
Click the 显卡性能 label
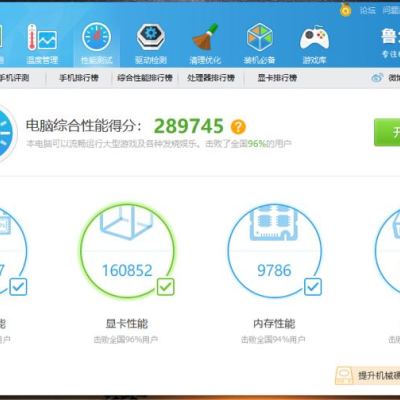click(x=127, y=323)
